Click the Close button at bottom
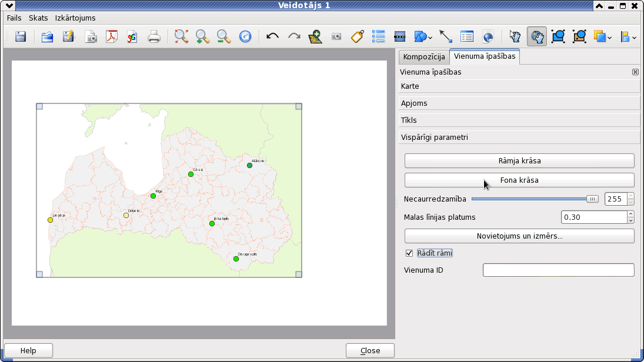Screen dimensions: 644x362 coord(370,350)
